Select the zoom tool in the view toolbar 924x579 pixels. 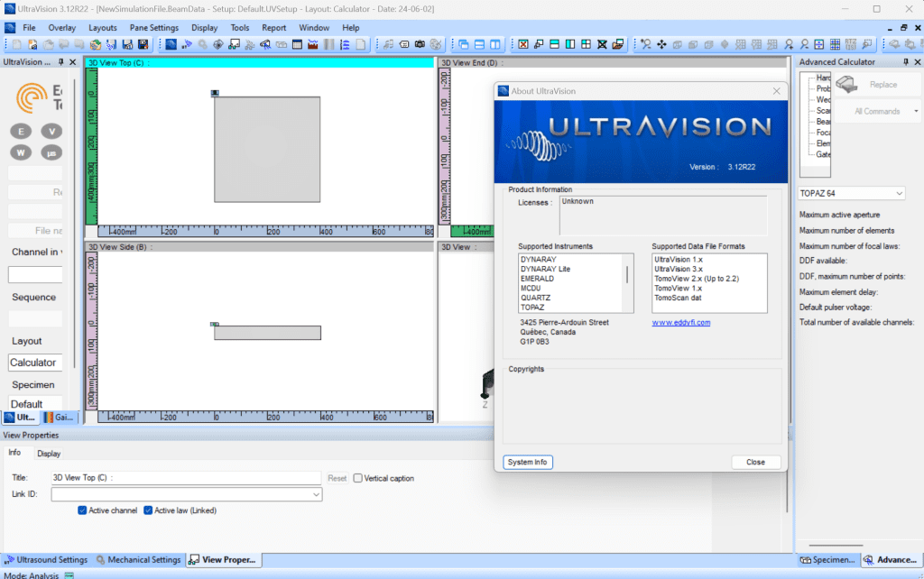[x=644, y=43]
